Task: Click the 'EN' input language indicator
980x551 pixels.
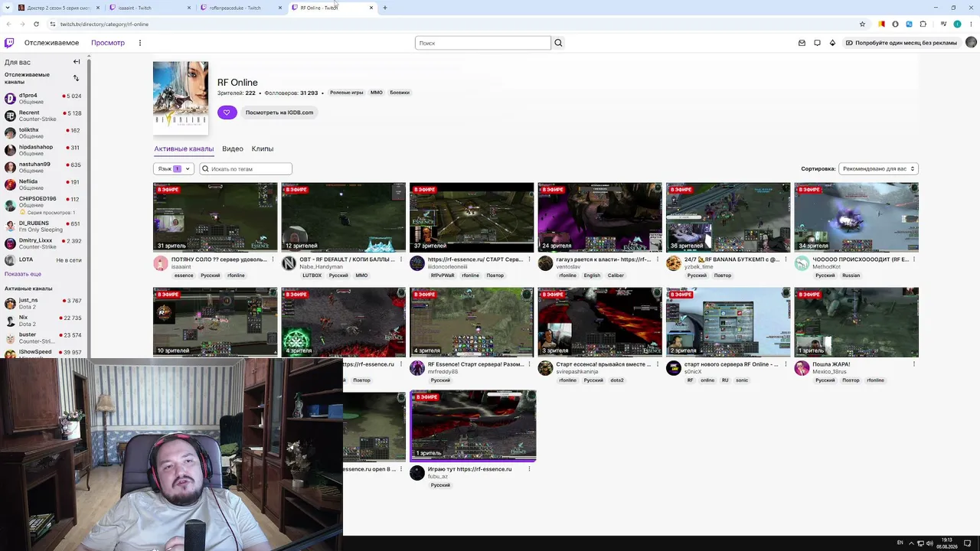Action: [x=900, y=543]
